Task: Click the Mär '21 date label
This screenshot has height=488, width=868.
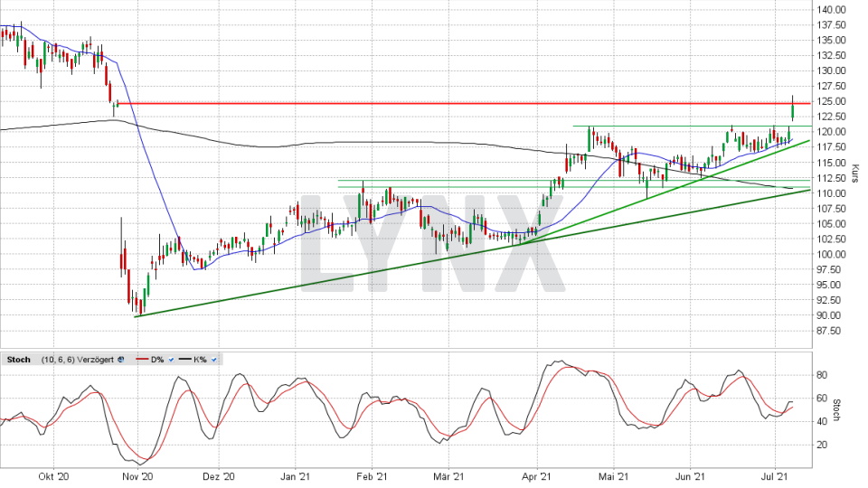Action: (448, 476)
